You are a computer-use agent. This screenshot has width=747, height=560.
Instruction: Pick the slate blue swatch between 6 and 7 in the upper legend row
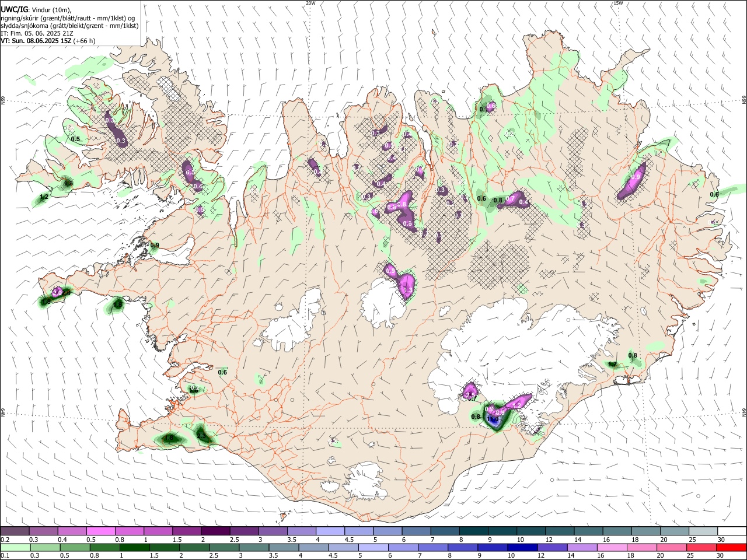click(417, 531)
